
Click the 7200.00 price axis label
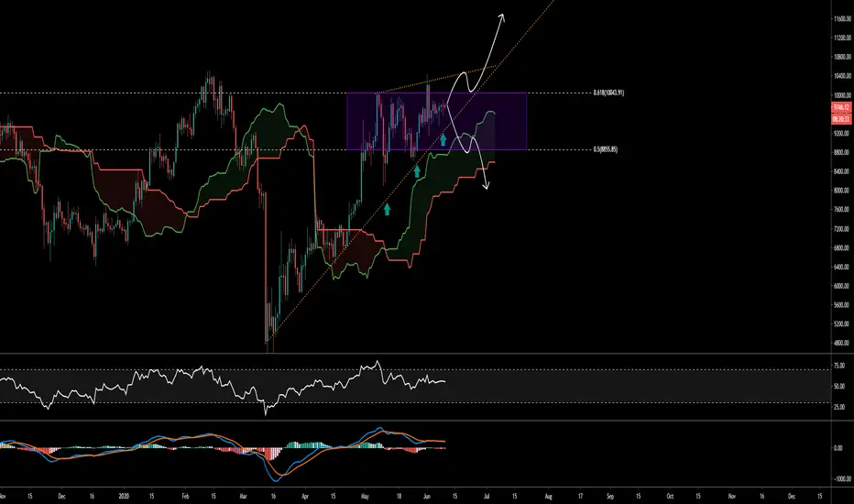pyautogui.click(x=843, y=229)
